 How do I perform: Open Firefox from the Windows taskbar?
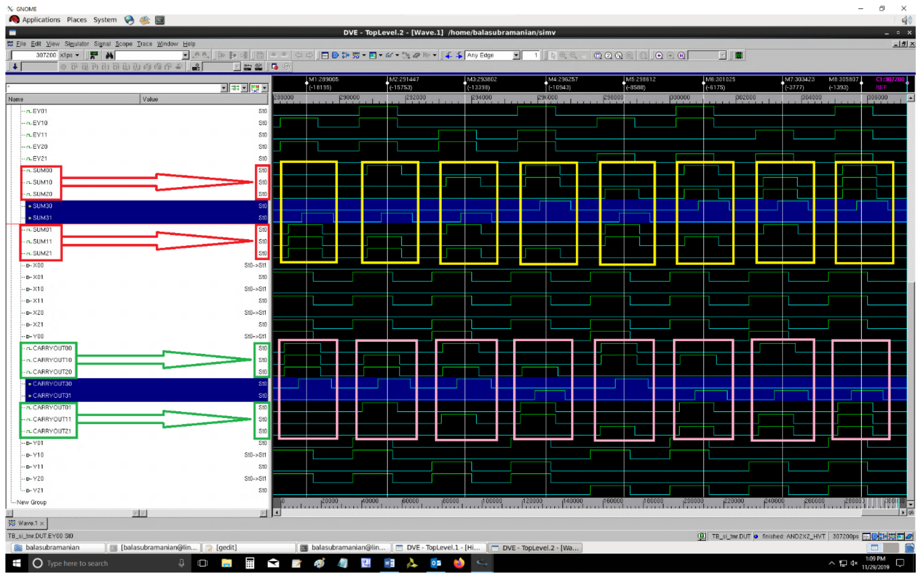coord(459,563)
